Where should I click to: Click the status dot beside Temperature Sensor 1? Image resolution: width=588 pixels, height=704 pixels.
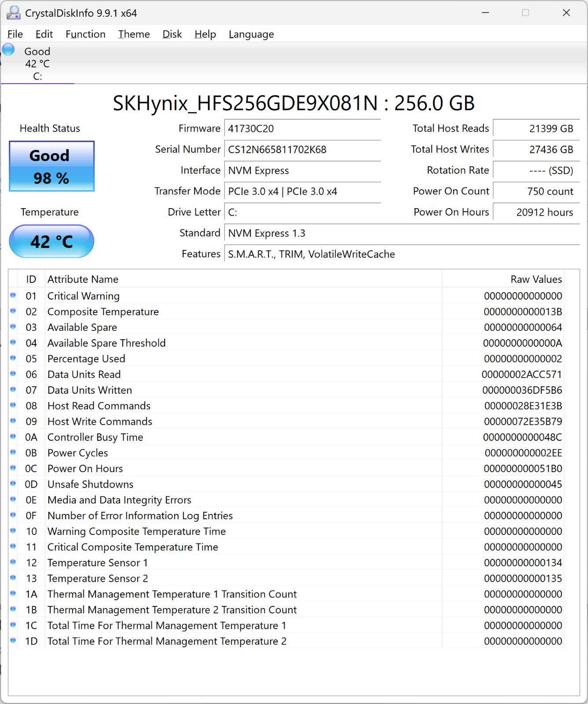coord(13,562)
